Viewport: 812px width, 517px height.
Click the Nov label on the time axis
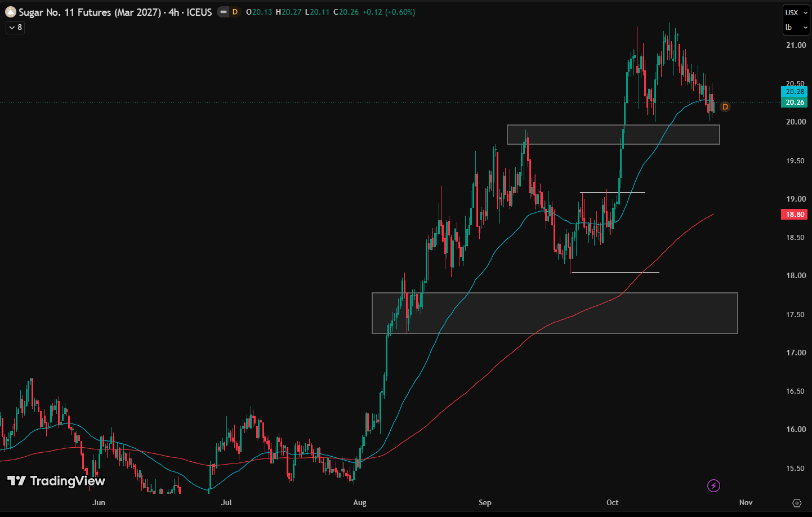click(x=746, y=502)
